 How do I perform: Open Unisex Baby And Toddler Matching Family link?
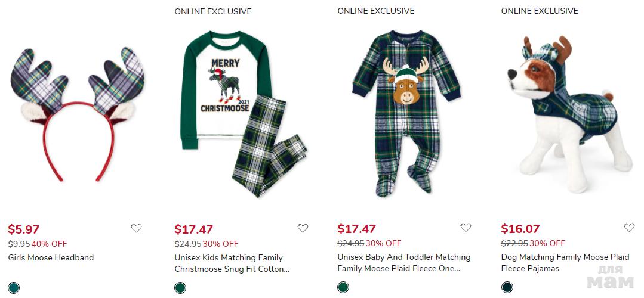404,263
